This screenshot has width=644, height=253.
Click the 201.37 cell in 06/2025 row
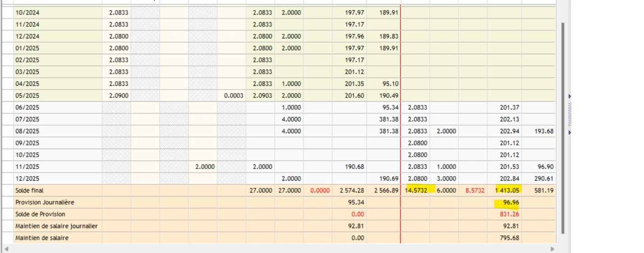[505, 108]
